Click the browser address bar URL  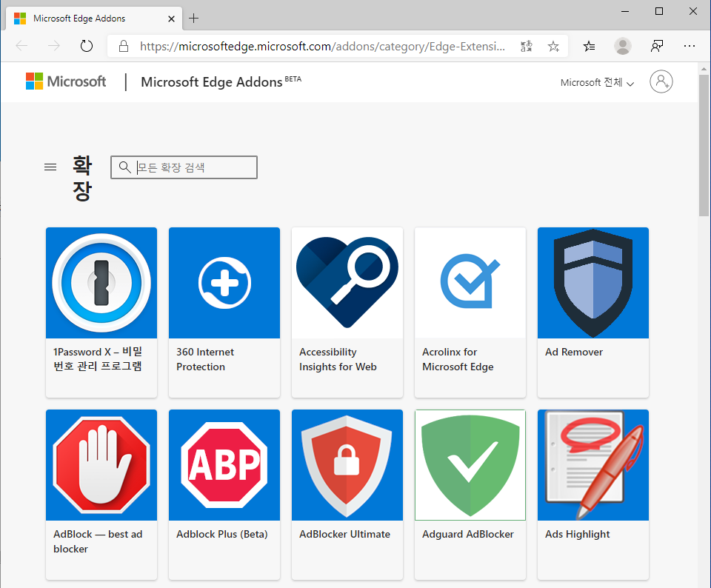coord(322,46)
